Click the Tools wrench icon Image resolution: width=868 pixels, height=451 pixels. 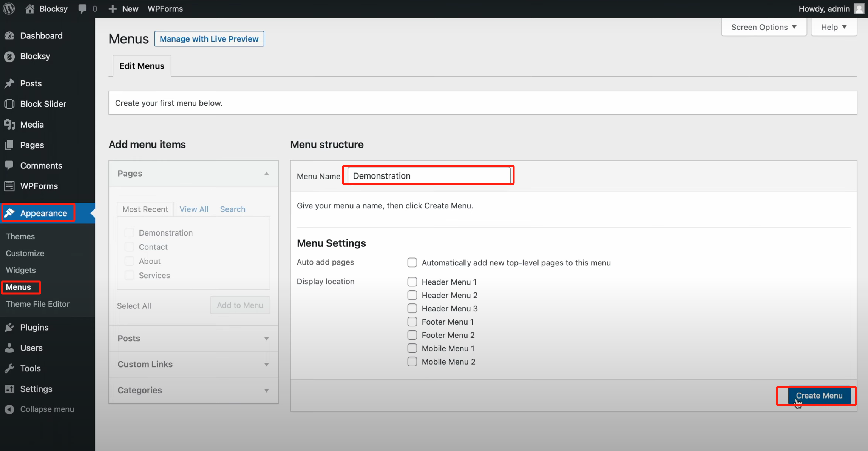point(9,368)
